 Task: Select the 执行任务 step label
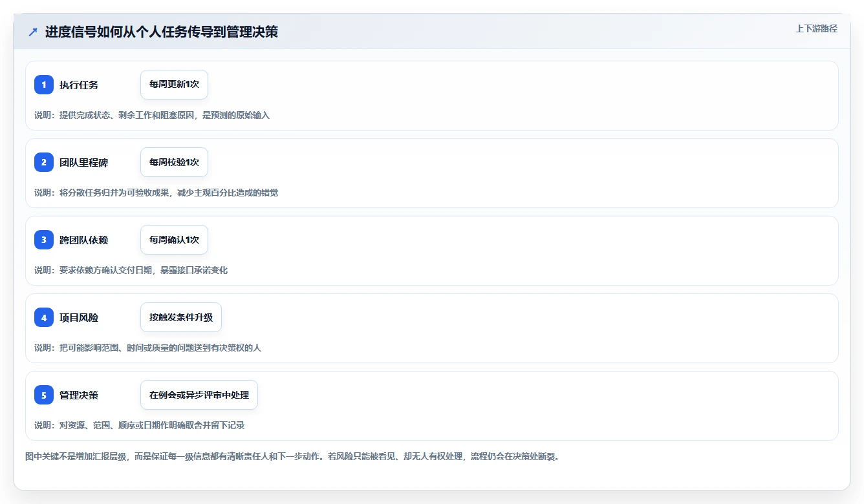(x=79, y=85)
